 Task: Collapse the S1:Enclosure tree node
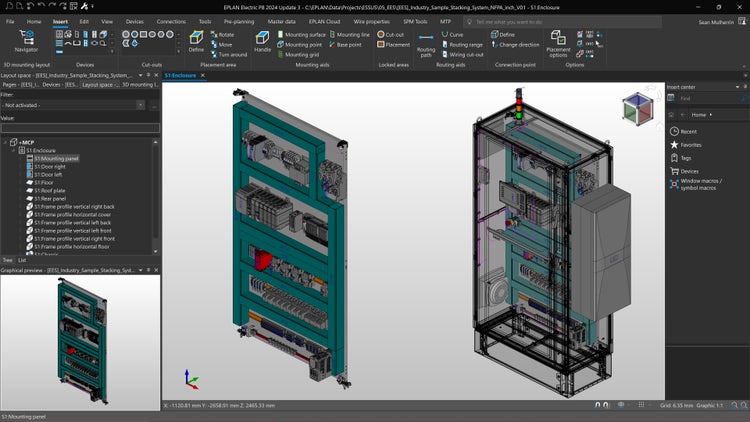(13, 151)
